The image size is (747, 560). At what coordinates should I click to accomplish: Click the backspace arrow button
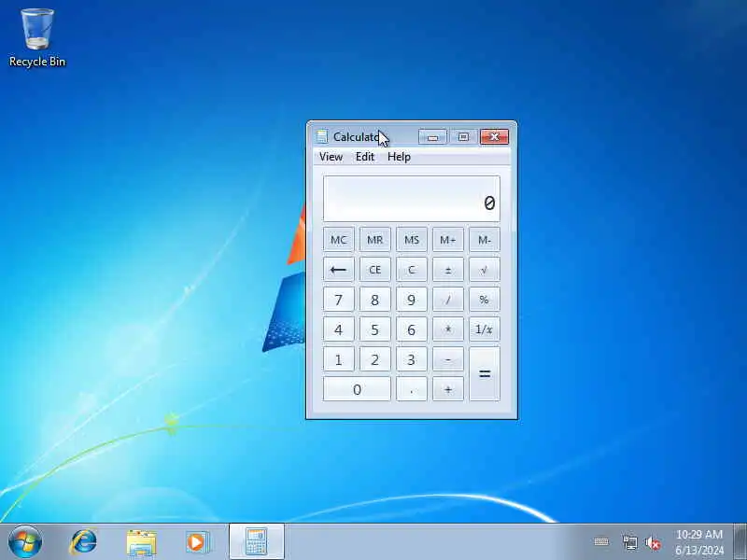pyautogui.click(x=338, y=270)
